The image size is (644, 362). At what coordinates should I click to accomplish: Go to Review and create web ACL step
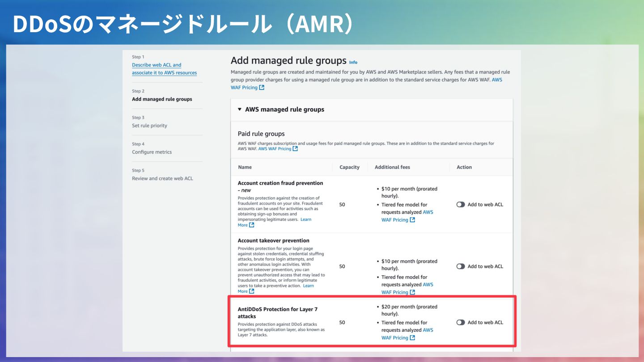pos(162,178)
